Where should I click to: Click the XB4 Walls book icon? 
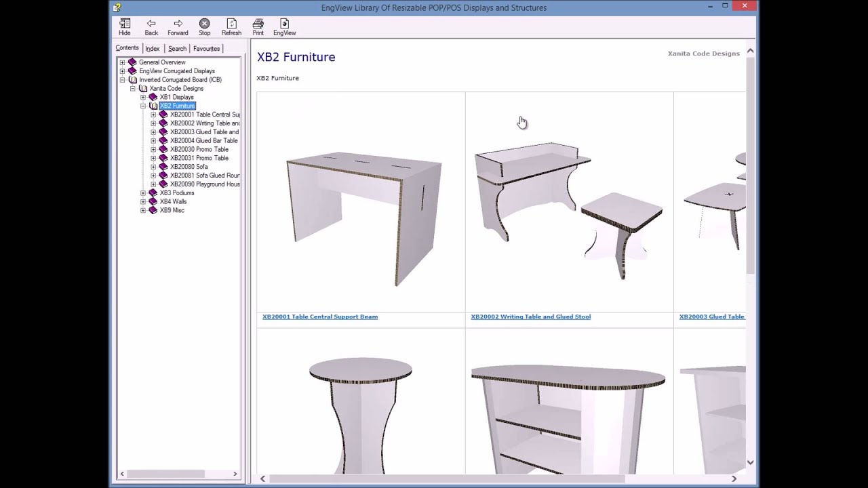point(153,201)
